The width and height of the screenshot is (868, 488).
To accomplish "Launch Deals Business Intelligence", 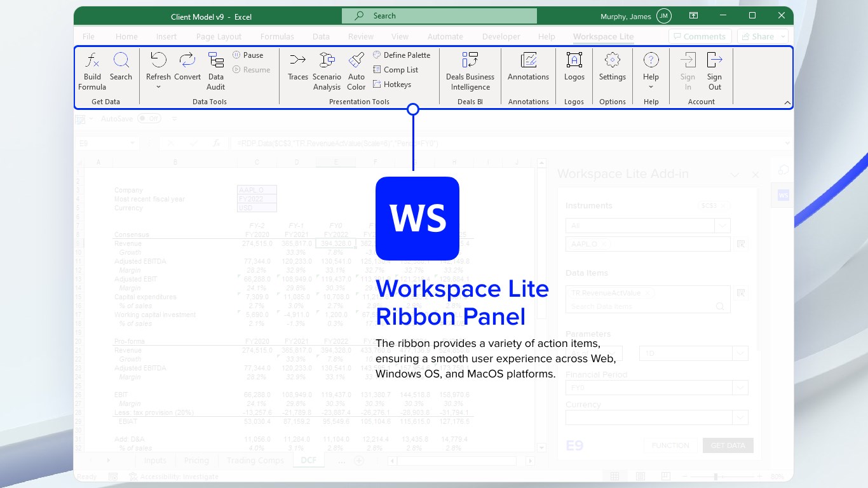I will pyautogui.click(x=470, y=71).
